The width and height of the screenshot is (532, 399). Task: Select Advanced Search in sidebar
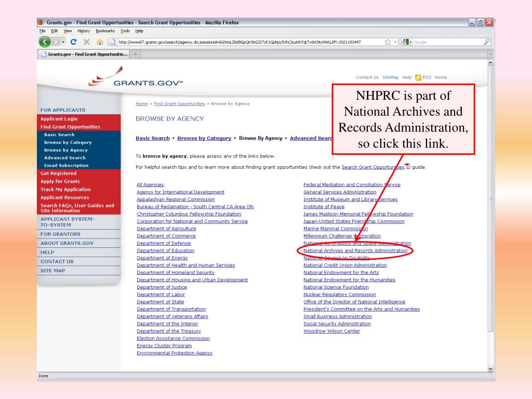pyautogui.click(x=65, y=158)
